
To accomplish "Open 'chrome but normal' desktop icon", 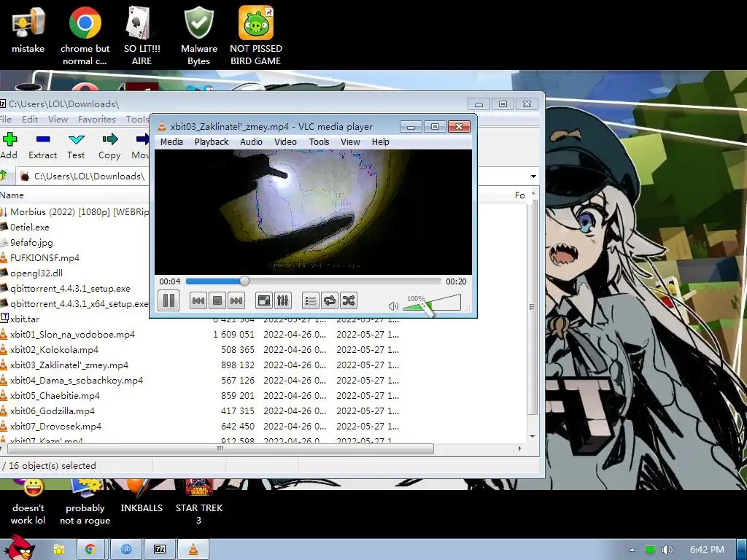I will tap(85, 36).
